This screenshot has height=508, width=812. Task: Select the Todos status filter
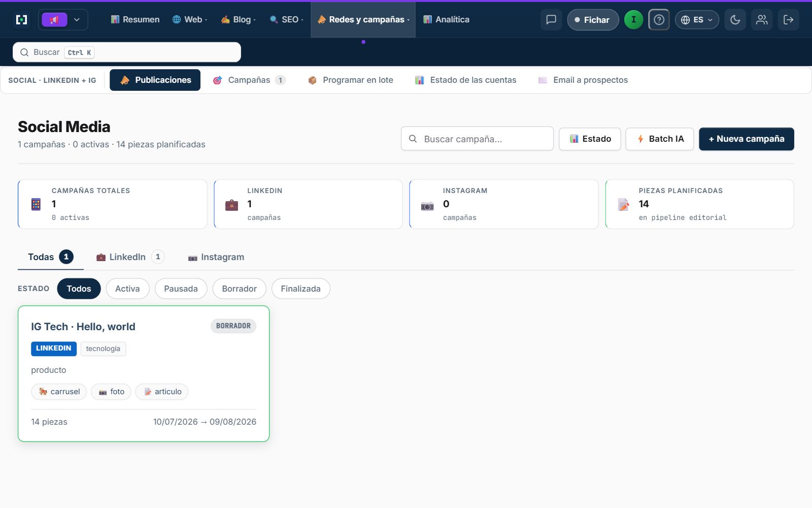point(79,289)
